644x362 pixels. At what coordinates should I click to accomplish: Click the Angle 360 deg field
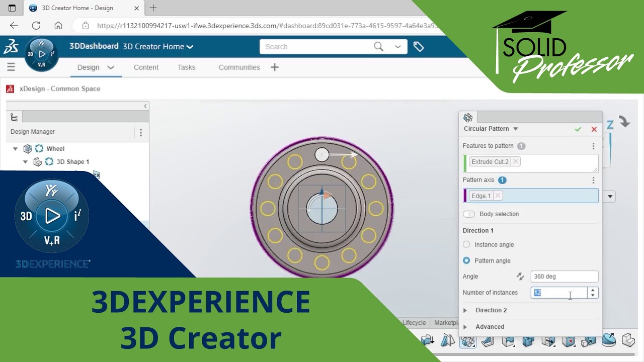click(x=564, y=277)
